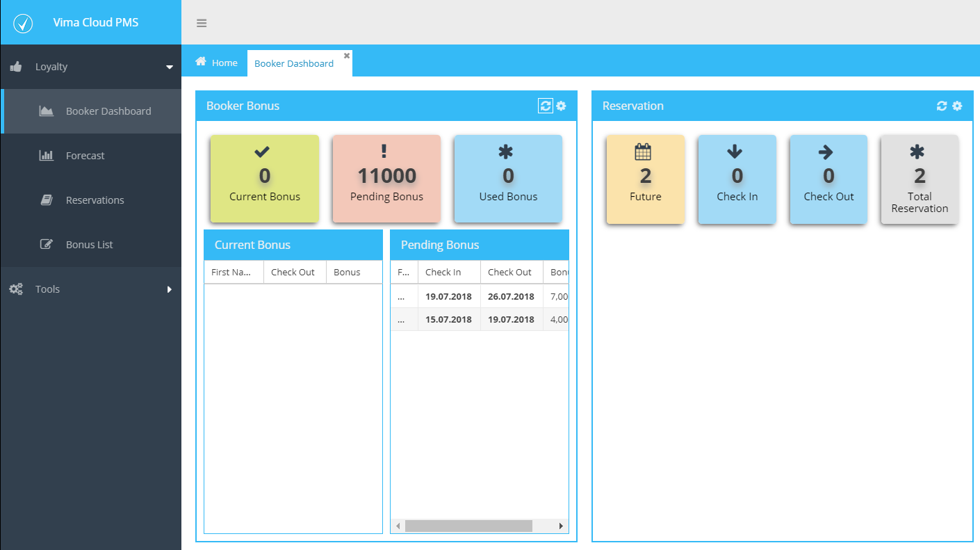Viewport: 980px width, 550px height.
Task: Select the row with check-in 15.07.2018
Action: tap(480, 319)
